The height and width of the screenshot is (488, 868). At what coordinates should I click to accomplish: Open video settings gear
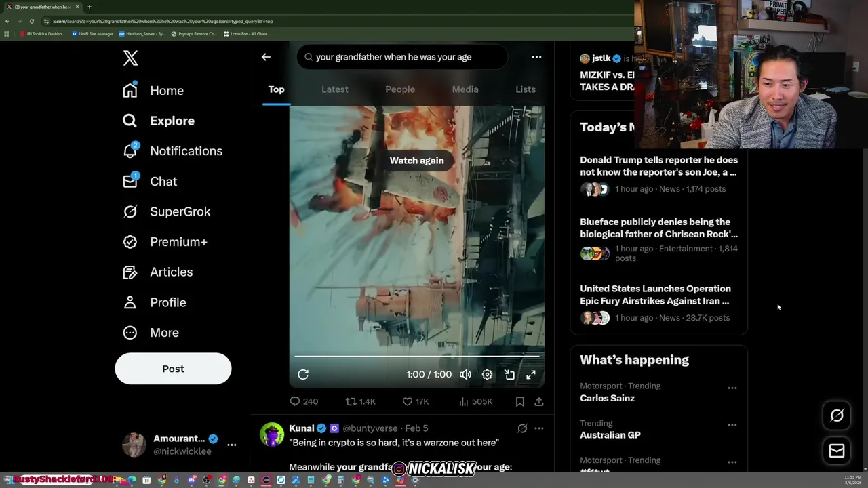point(487,375)
